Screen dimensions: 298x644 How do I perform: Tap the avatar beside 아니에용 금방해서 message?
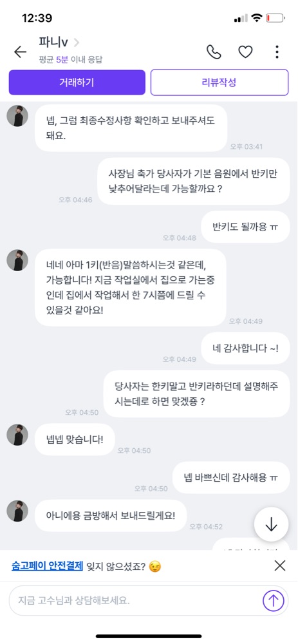click(17, 511)
